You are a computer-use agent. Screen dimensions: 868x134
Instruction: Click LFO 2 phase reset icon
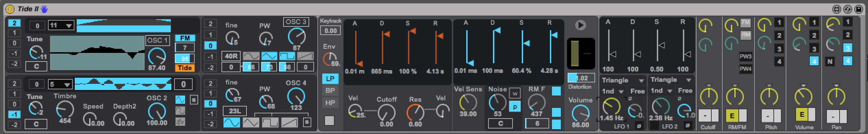tap(687, 126)
